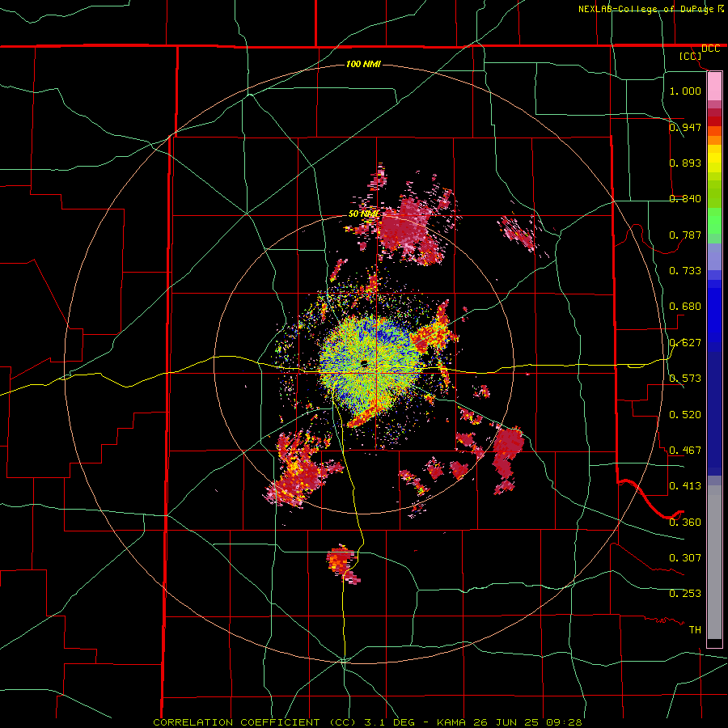The height and width of the screenshot is (728, 728).
Task: Select the 0.413 scale value
Action: 685,485
